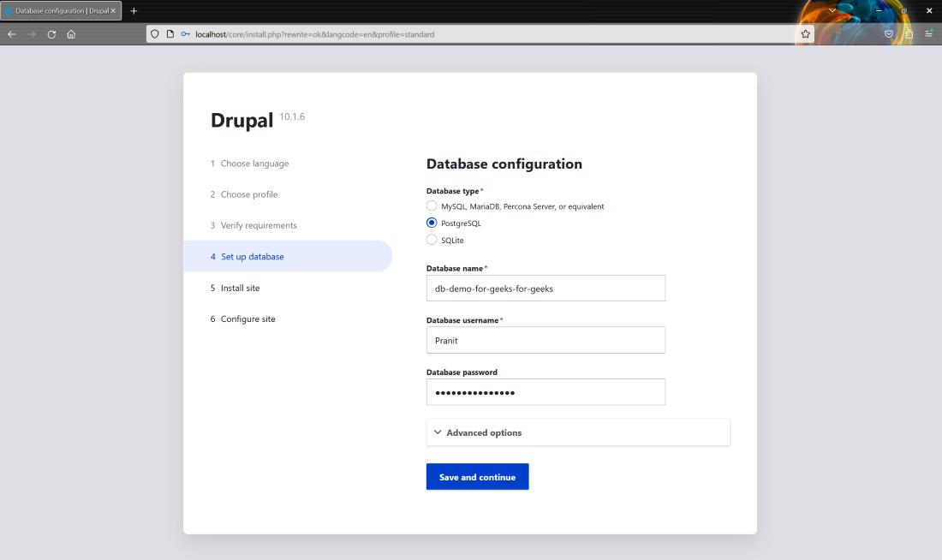Click the 10.1.6 version number

tap(292, 116)
